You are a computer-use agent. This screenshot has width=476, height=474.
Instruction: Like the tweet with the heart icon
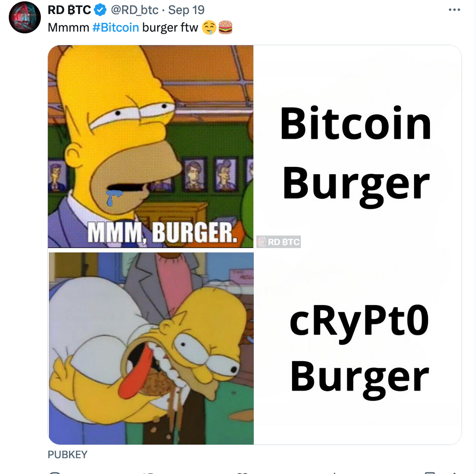pyautogui.click(x=242, y=473)
